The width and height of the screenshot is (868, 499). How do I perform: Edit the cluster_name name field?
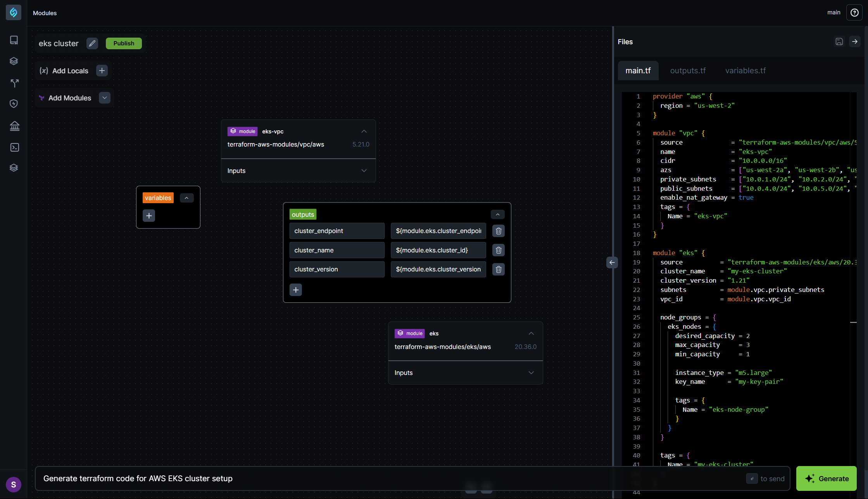point(337,250)
